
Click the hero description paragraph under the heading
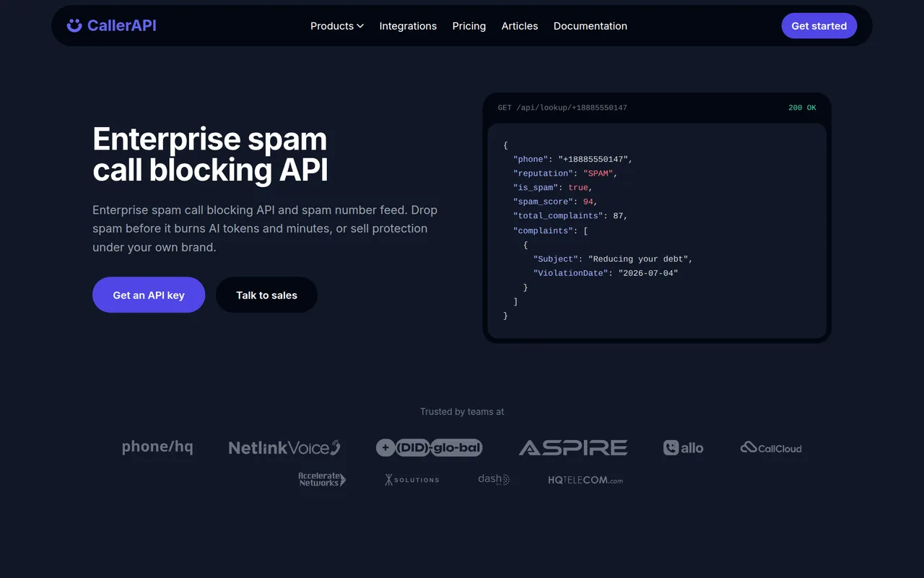coord(265,228)
